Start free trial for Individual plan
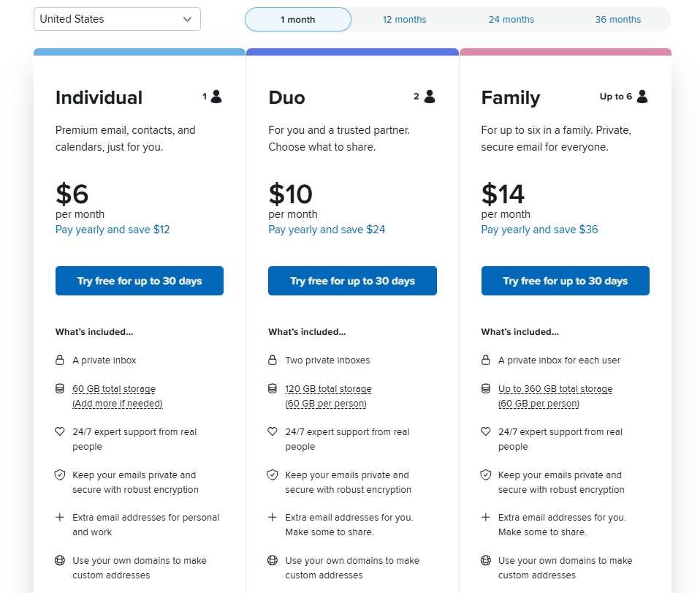The image size is (700, 593). [x=140, y=281]
